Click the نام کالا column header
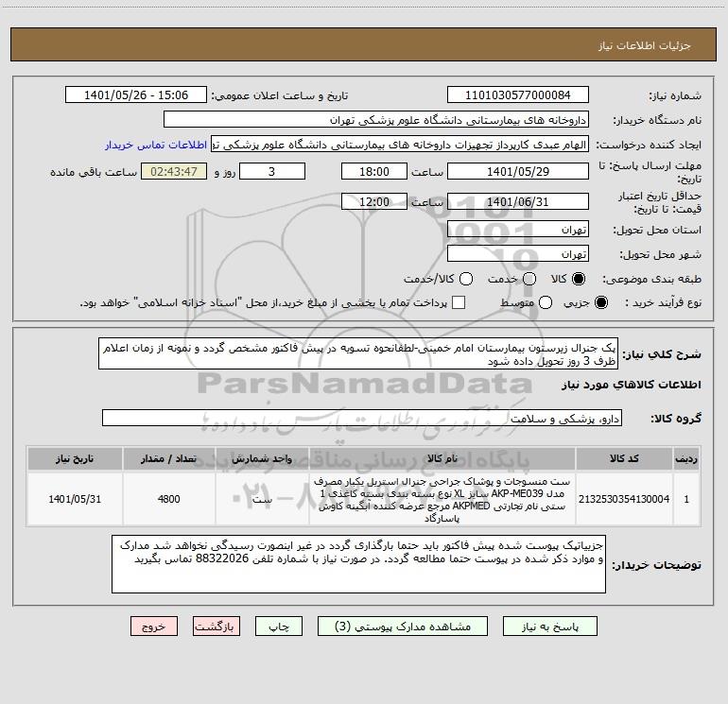 pyautogui.click(x=442, y=458)
